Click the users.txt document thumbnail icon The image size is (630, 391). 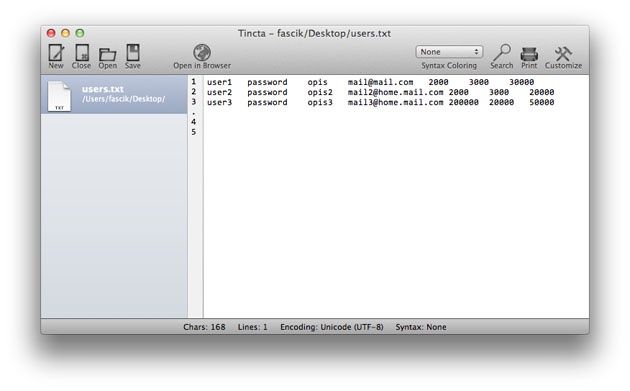[x=59, y=96]
